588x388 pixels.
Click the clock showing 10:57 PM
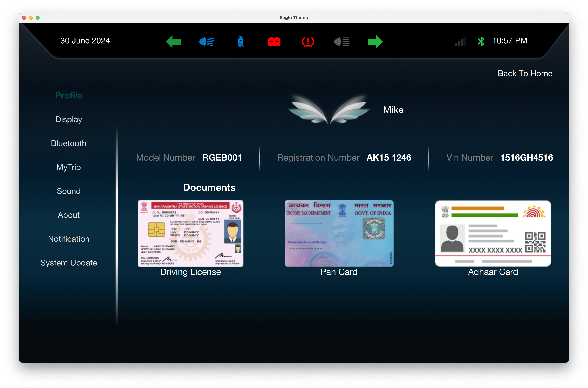[510, 41]
